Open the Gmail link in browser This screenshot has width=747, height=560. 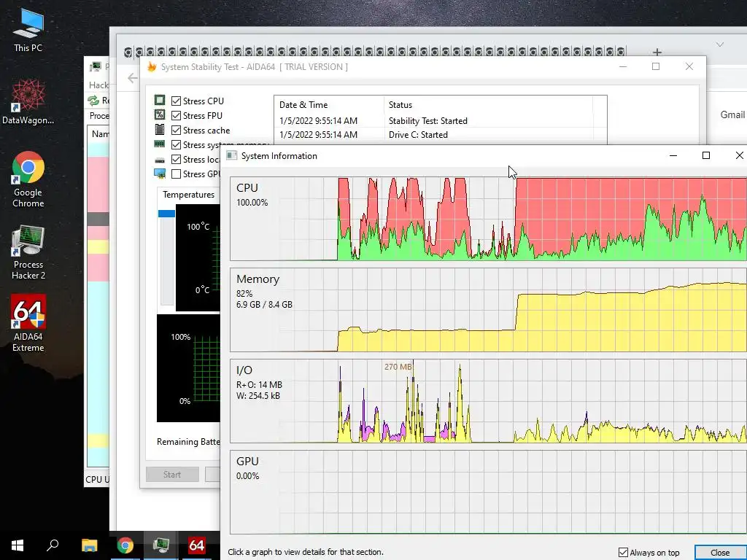732,114
